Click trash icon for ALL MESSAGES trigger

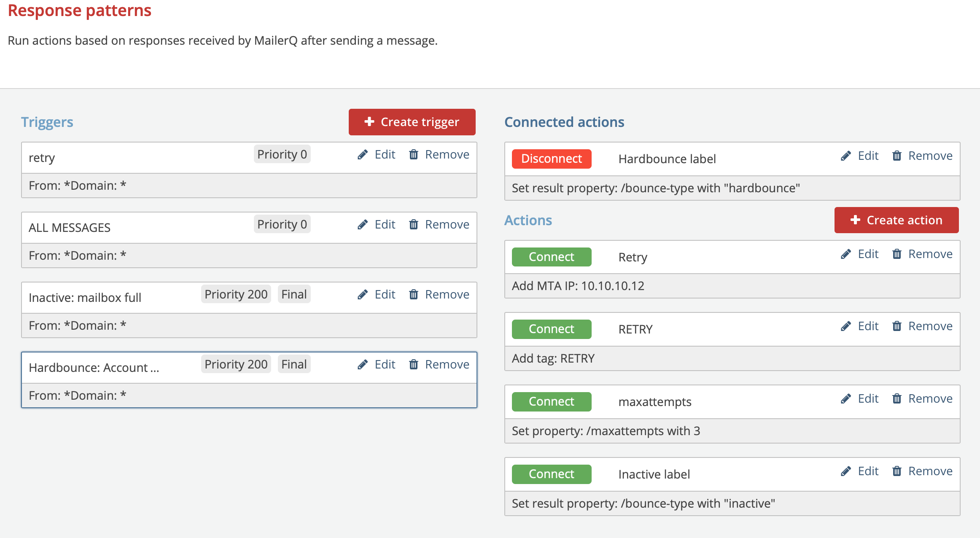[x=414, y=225]
